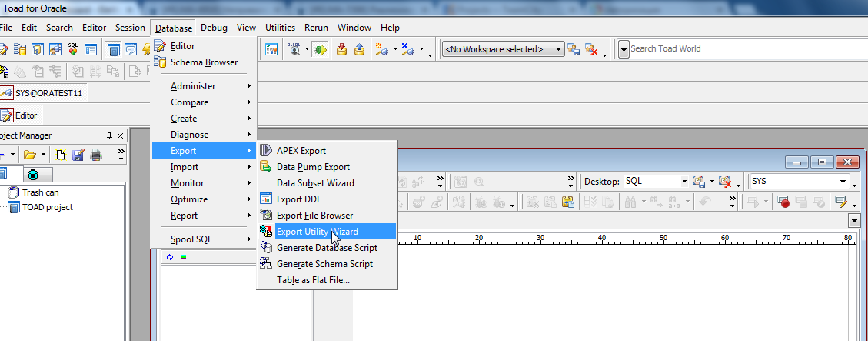Click the Schema Browser icon in Database menu
Viewport: 868px width, 341px height.
tap(160, 62)
